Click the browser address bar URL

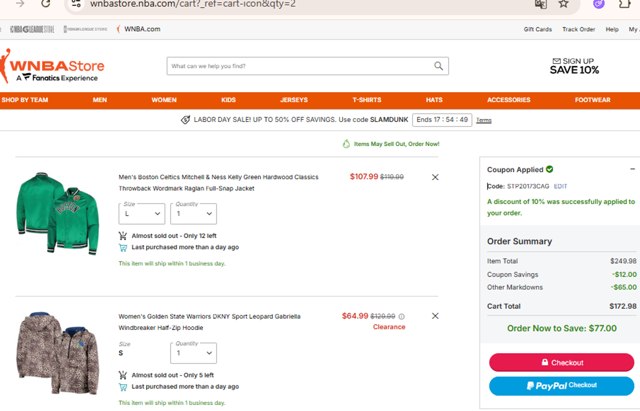click(x=193, y=4)
